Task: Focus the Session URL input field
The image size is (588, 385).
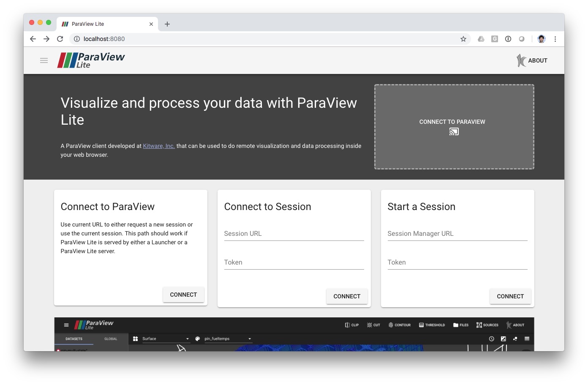Action: [x=294, y=234]
